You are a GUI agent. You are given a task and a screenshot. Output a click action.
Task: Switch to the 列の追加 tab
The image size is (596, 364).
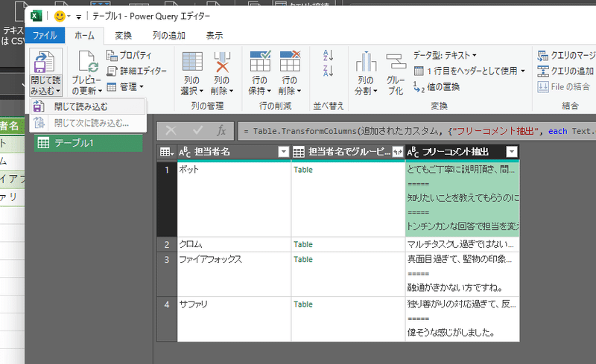coord(169,36)
